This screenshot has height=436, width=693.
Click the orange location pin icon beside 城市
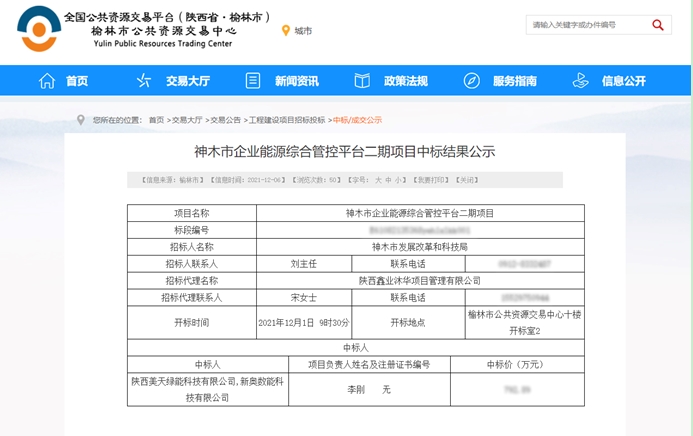(x=286, y=30)
